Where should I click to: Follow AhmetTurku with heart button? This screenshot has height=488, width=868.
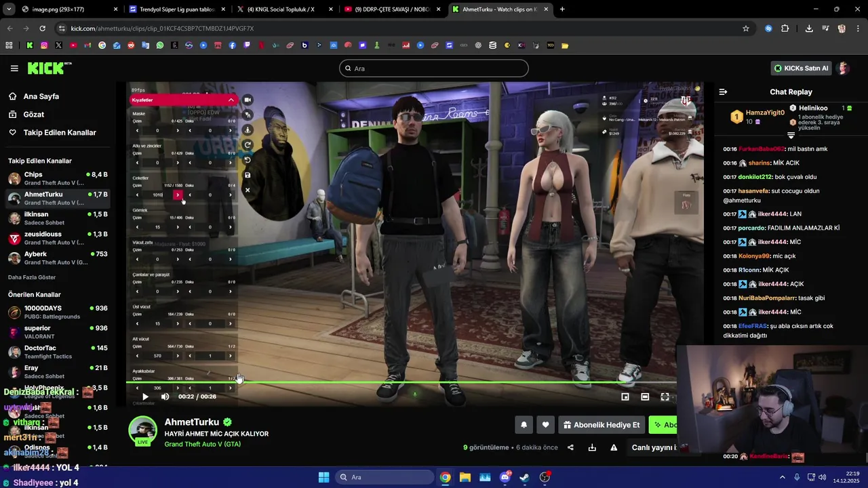click(x=545, y=425)
